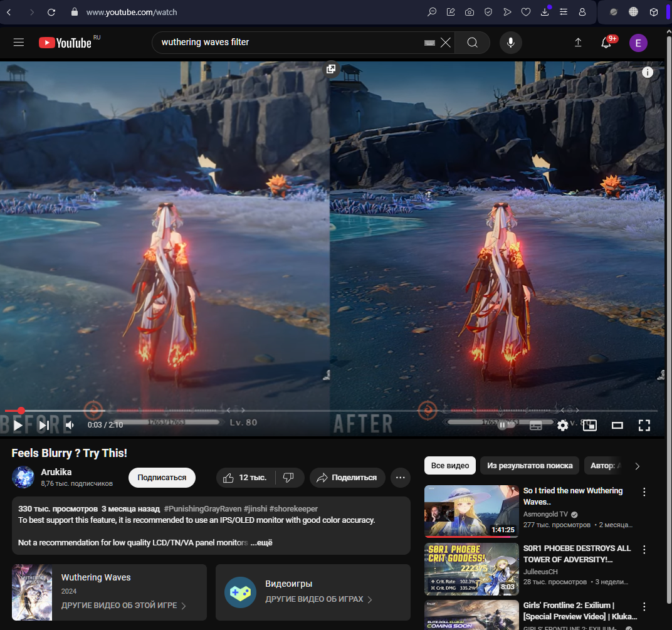Open options for the Asmongold TV video
Viewport: 672px width, 630px height.
644,491
